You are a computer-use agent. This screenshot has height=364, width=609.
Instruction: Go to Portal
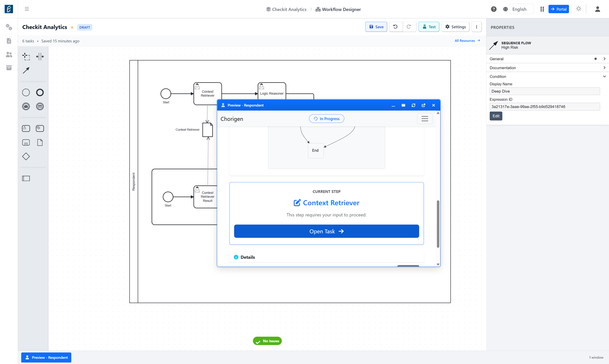[x=558, y=9]
